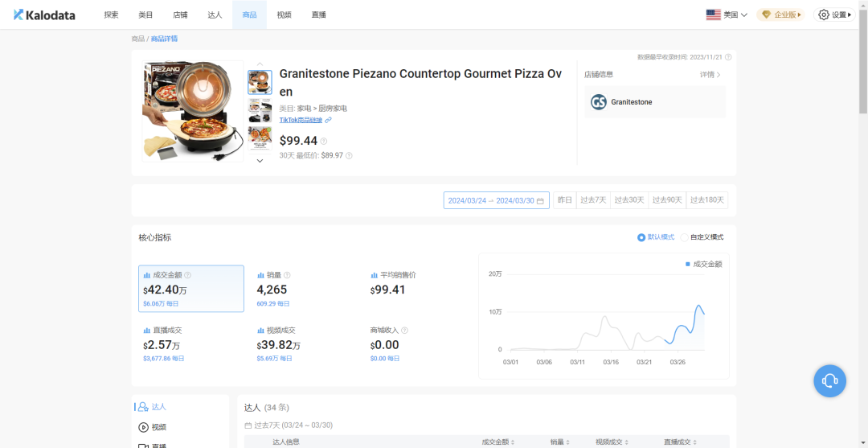Click the 商品 breadcrumb link
The height and width of the screenshot is (448, 868).
[x=138, y=39]
